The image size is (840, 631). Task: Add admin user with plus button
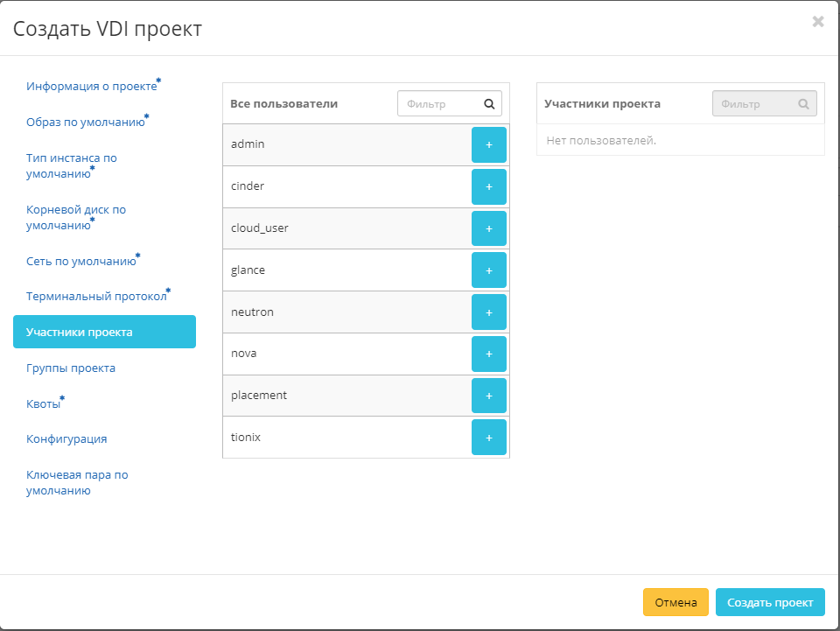coord(488,144)
